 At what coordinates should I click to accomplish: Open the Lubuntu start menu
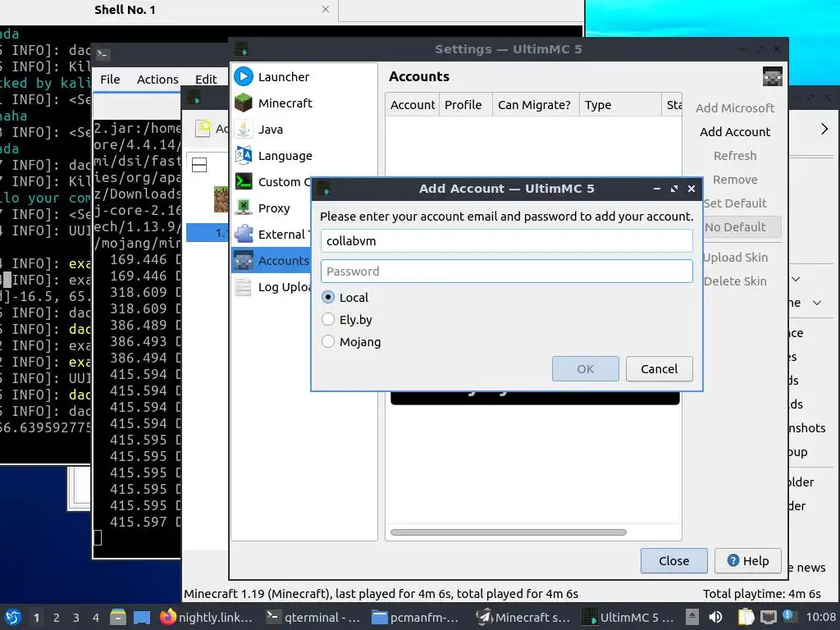(x=13, y=617)
